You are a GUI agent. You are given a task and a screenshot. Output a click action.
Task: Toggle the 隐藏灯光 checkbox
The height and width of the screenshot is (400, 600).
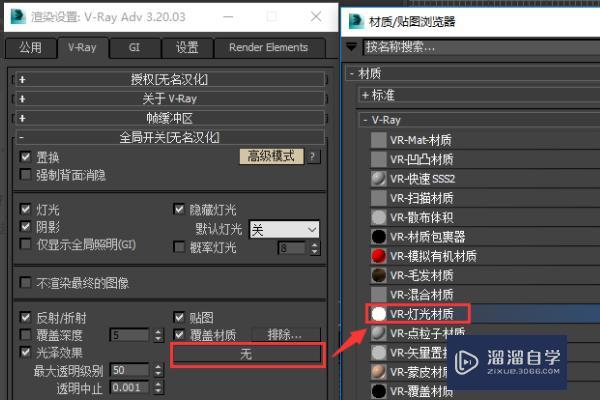click(x=179, y=209)
